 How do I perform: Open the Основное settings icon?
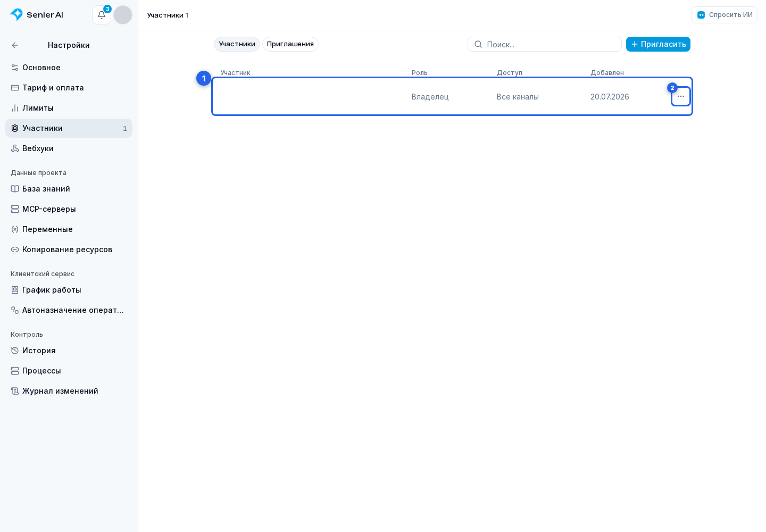[15, 68]
